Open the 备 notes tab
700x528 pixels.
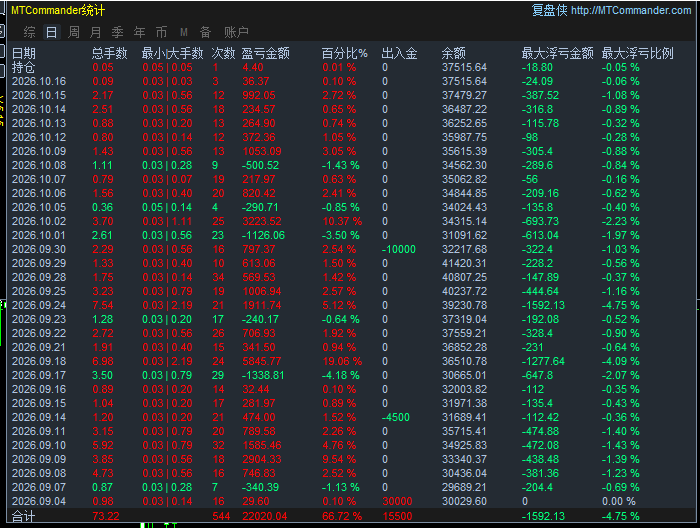(x=205, y=32)
